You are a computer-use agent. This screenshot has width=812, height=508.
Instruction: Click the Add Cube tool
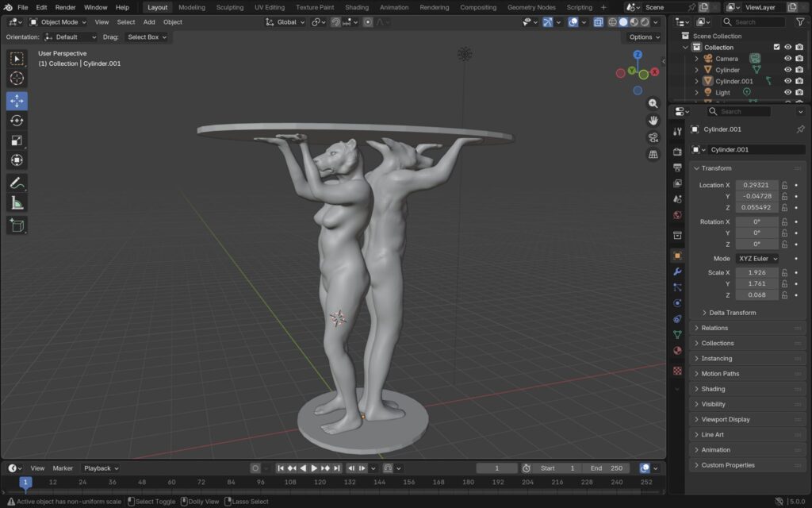(17, 226)
